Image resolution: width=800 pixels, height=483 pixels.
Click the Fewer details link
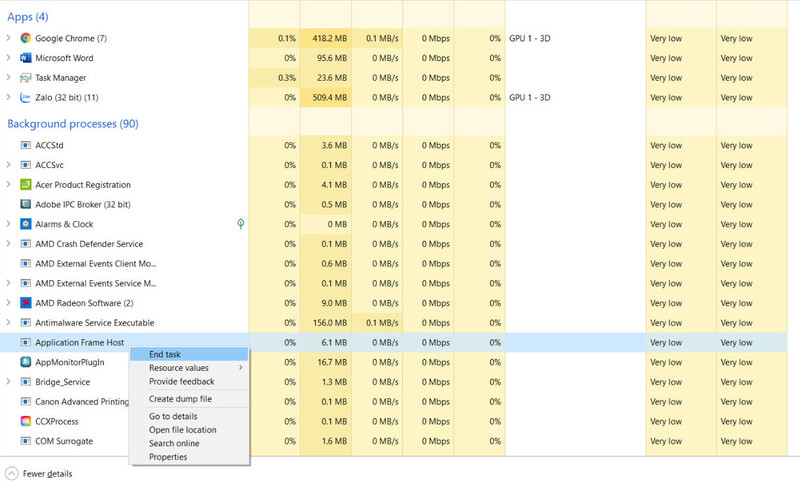coord(47,474)
